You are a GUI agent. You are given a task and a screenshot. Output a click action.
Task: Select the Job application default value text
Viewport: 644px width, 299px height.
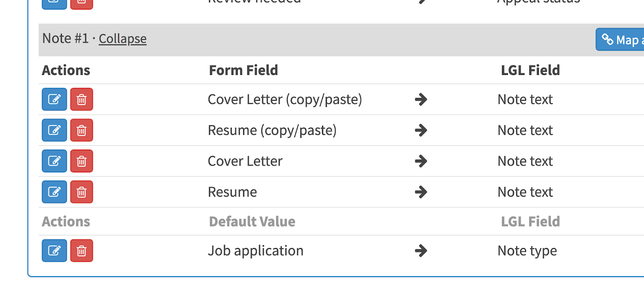(x=256, y=251)
